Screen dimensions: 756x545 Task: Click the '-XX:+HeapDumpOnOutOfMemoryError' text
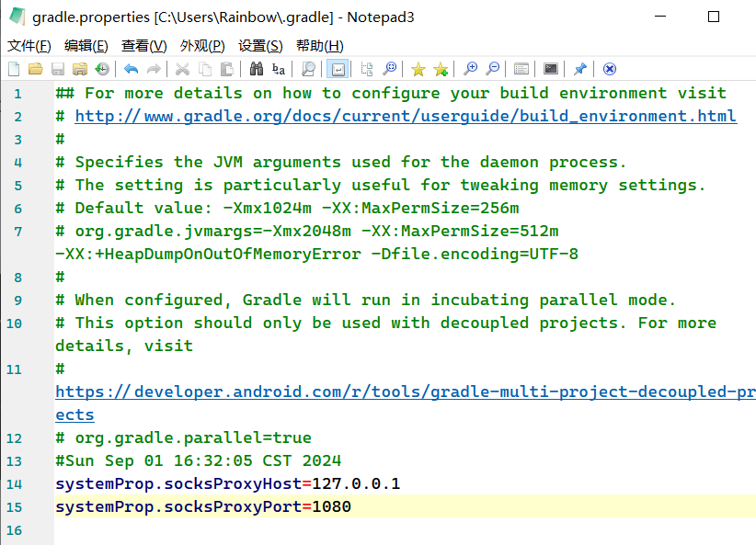coord(208,254)
